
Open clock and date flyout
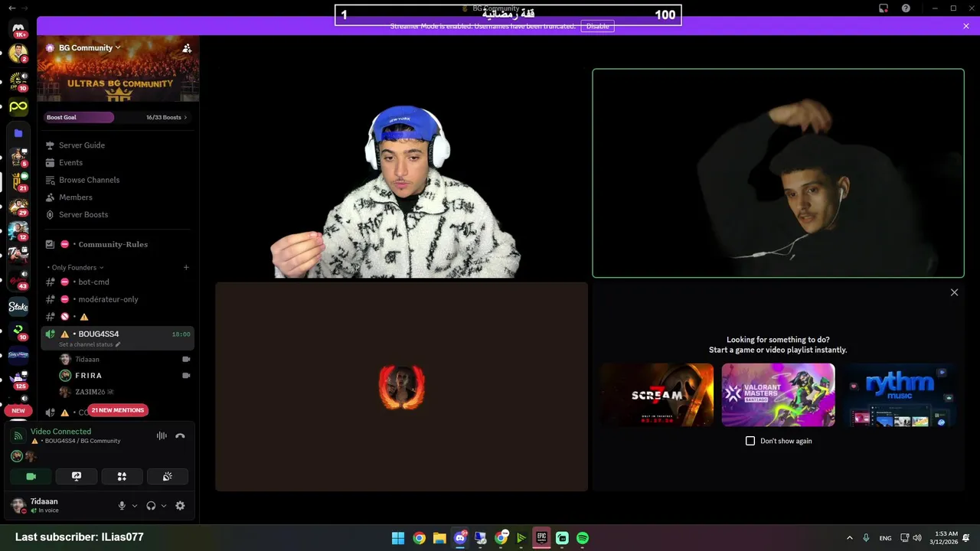point(944,538)
